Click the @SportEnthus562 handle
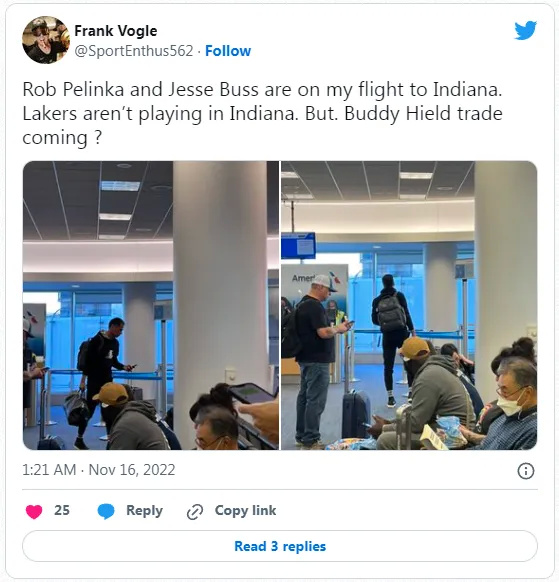This screenshot has height=582, width=559. pos(134,51)
